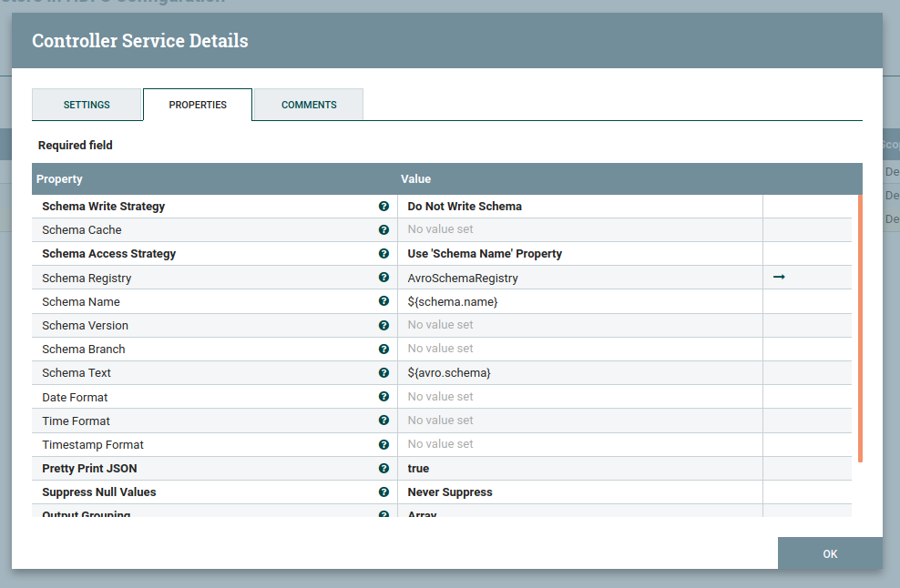Screen dimensions: 900x588
Task: Click help icon beside Schema Name
Action: pos(384,301)
